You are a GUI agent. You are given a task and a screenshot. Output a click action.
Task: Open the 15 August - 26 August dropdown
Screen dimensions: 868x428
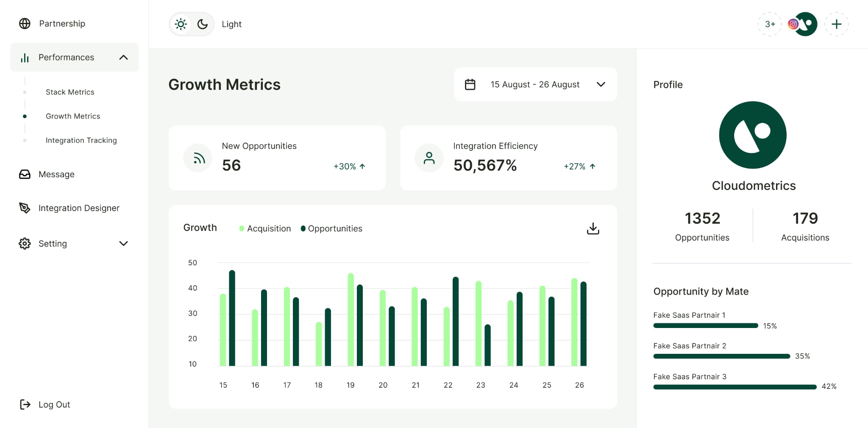click(x=601, y=84)
